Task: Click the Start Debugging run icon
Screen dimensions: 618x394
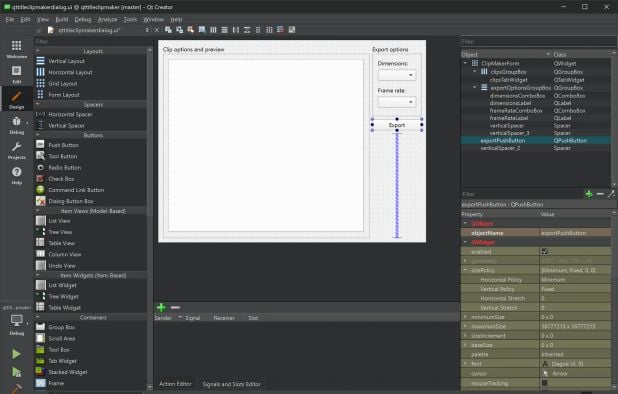Action: pyautogui.click(x=16, y=372)
